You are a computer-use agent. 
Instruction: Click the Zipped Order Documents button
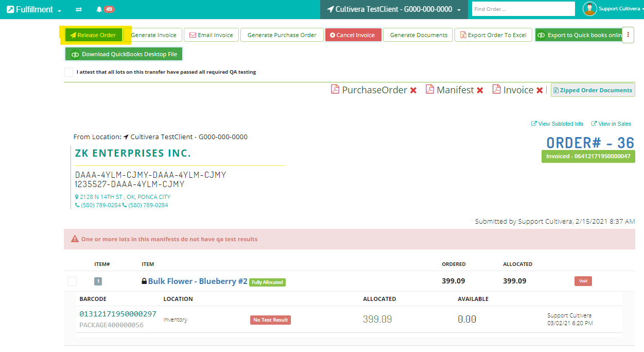[593, 90]
